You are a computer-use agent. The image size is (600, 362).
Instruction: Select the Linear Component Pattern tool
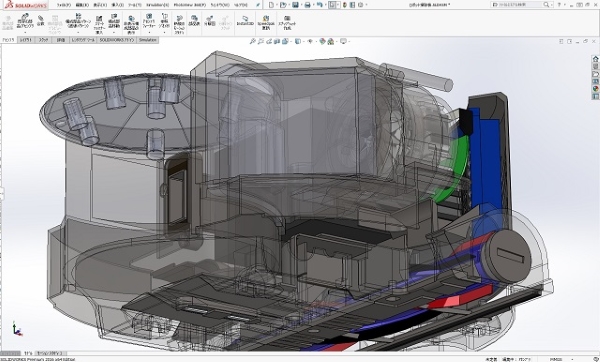click(x=78, y=21)
